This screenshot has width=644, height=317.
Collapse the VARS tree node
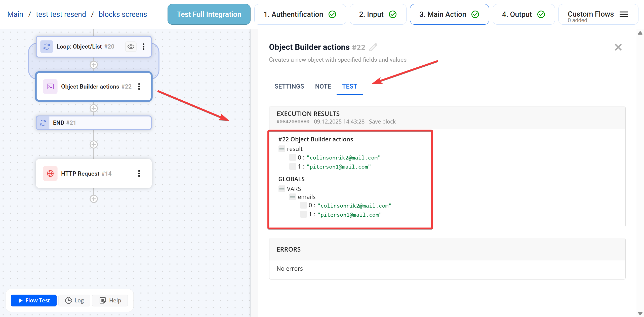tap(282, 189)
